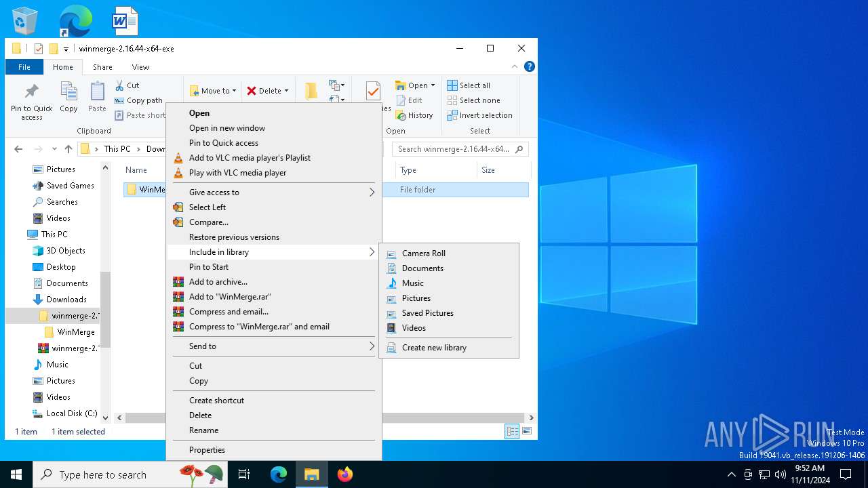868x488 pixels.
Task: Go back using navigation arrow
Action: tap(18, 149)
